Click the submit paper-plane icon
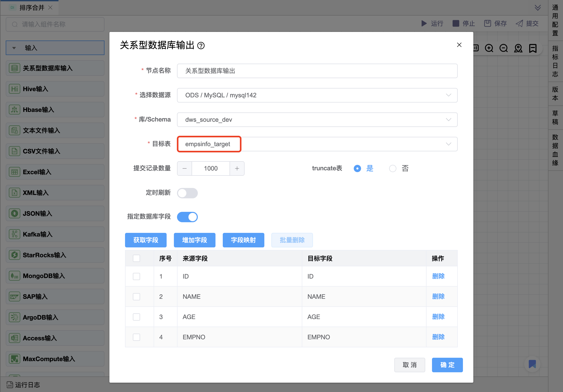This screenshot has width=563, height=392. (519, 24)
